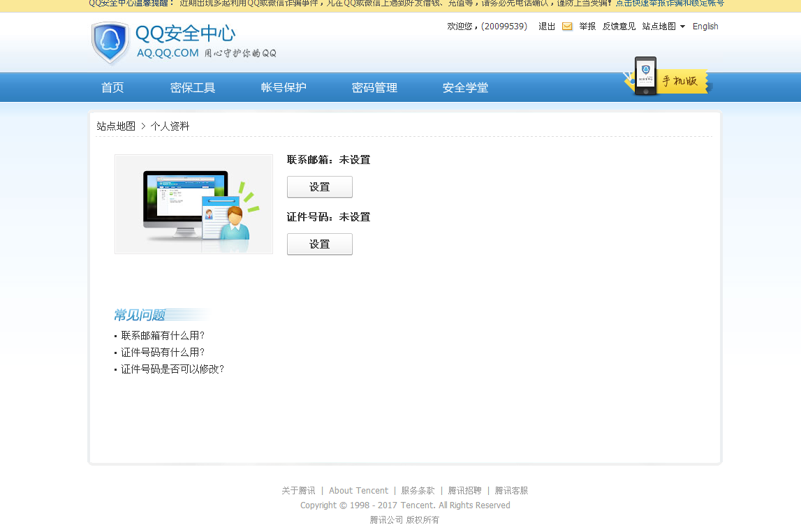The height and width of the screenshot is (532, 801).
Task: Click the 退出 logout link
Action: pos(547,27)
